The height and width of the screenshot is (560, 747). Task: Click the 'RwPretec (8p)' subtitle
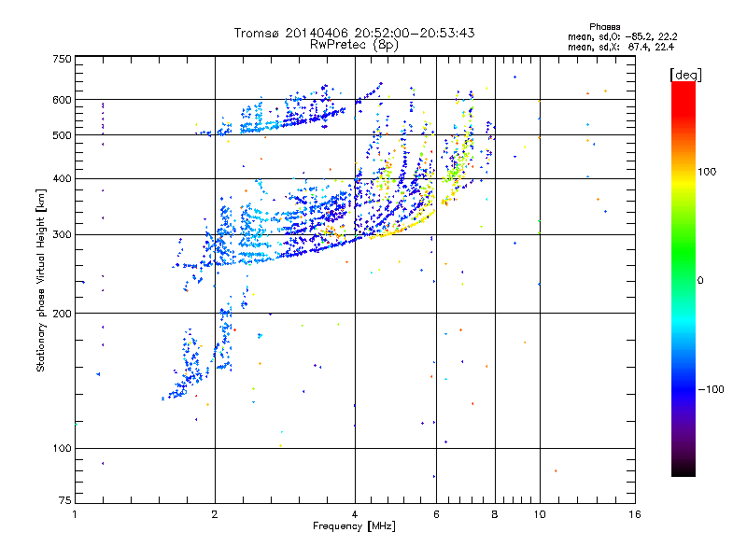click(354, 45)
